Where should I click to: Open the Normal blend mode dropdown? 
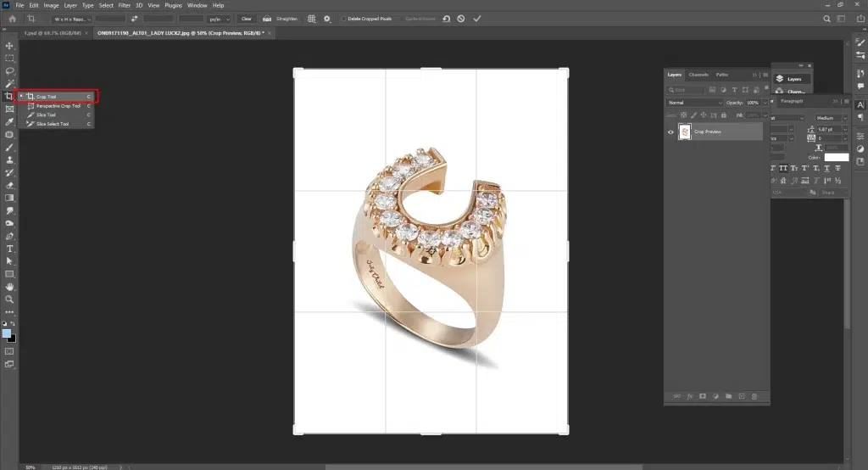pyautogui.click(x=694, y=103)
